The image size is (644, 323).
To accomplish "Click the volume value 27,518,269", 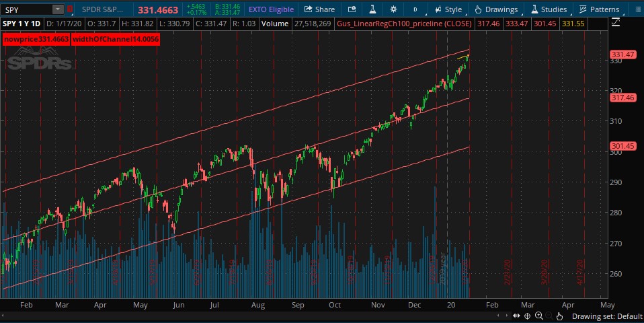I will (313, 24).
